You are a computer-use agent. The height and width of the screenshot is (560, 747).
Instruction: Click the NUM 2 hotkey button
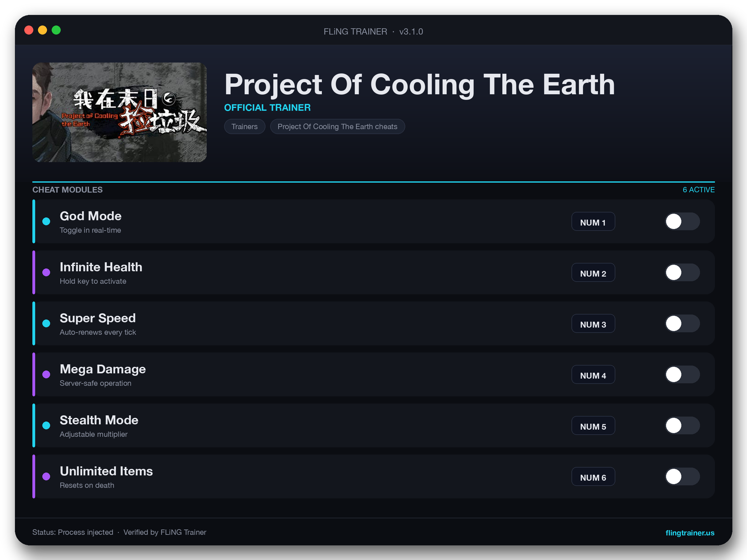pos(593,273)
